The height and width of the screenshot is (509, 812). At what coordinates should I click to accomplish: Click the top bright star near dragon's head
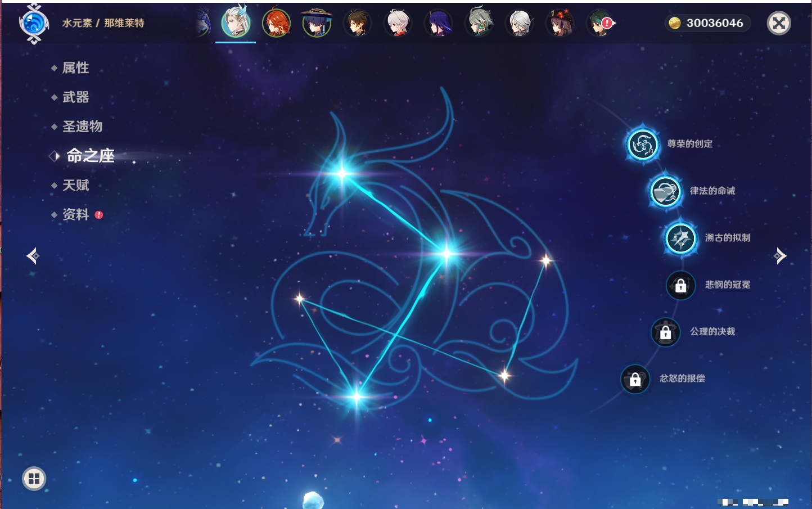tap(341, 173)
